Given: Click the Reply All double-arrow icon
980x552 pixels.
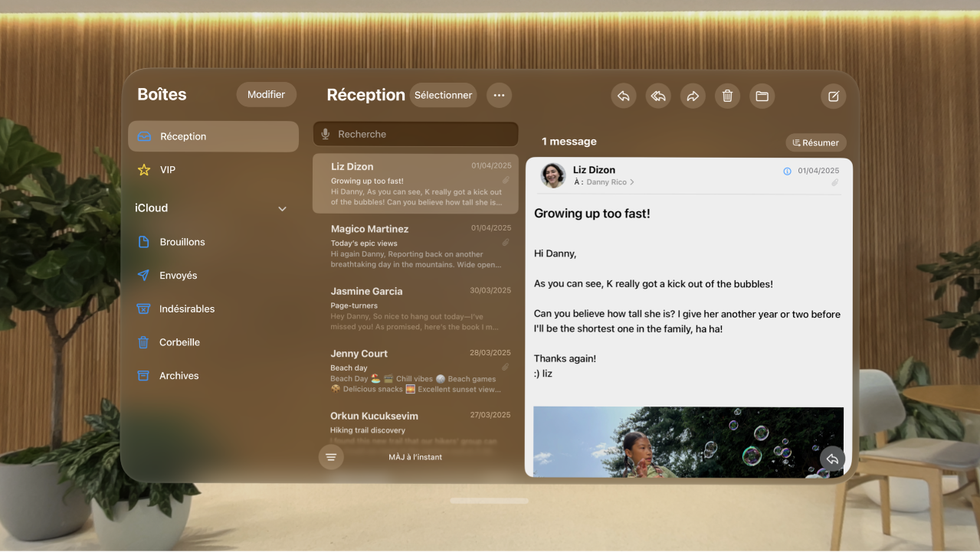Looking at the screenshot, I should 658,96.
